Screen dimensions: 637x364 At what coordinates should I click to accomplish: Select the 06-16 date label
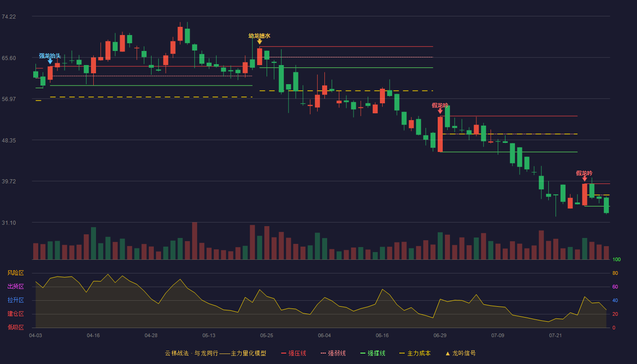382,335
